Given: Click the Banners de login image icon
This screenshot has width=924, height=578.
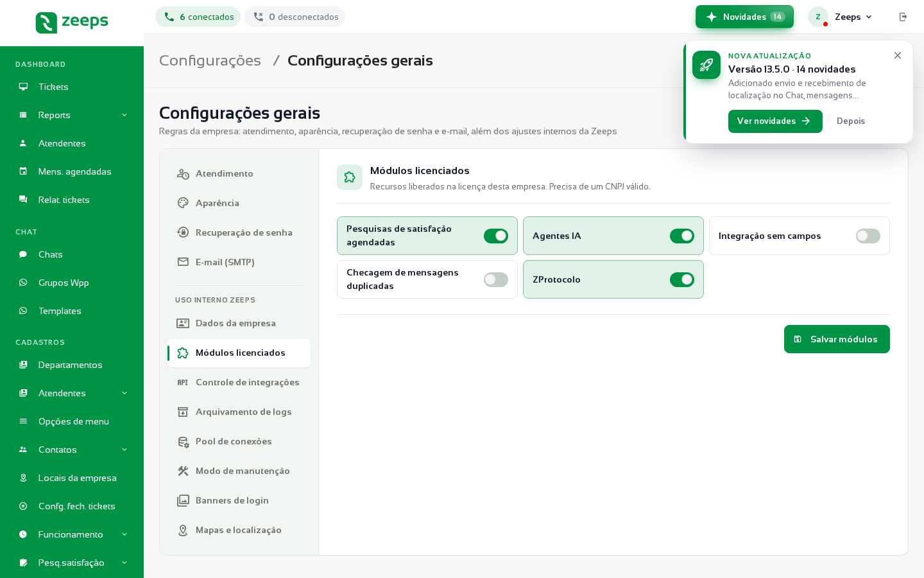Looking at the screenshot, I should [183, 500].
